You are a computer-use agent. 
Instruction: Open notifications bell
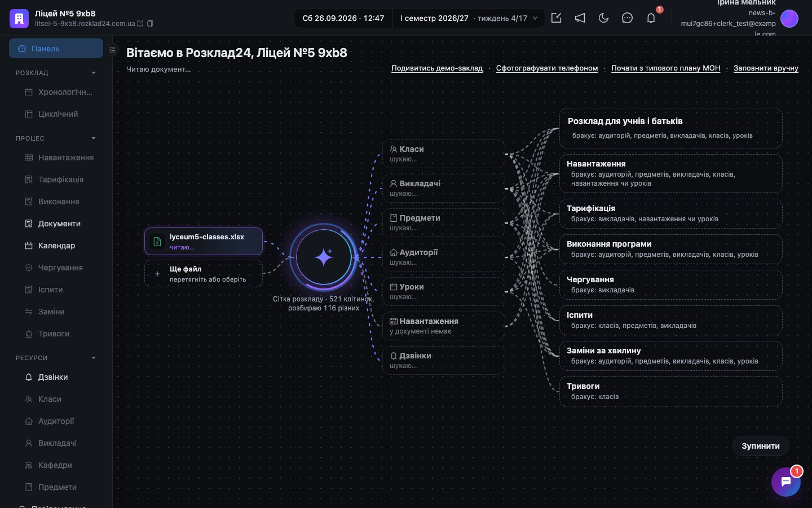[x=651, y=18]
